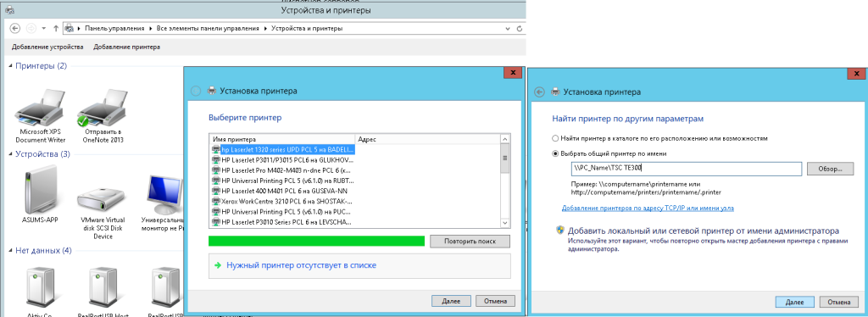
Task: Click the printer list scrollbar thumb
Action: point(504,158)
